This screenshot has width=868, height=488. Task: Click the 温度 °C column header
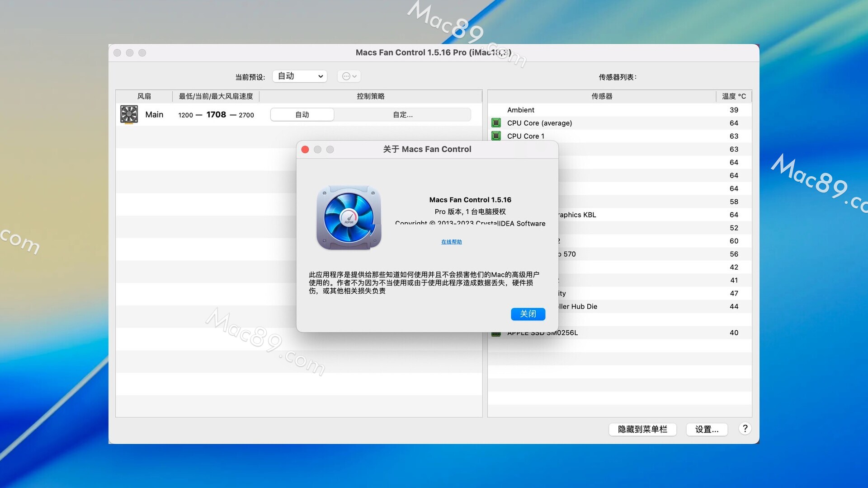pos(733,96)
